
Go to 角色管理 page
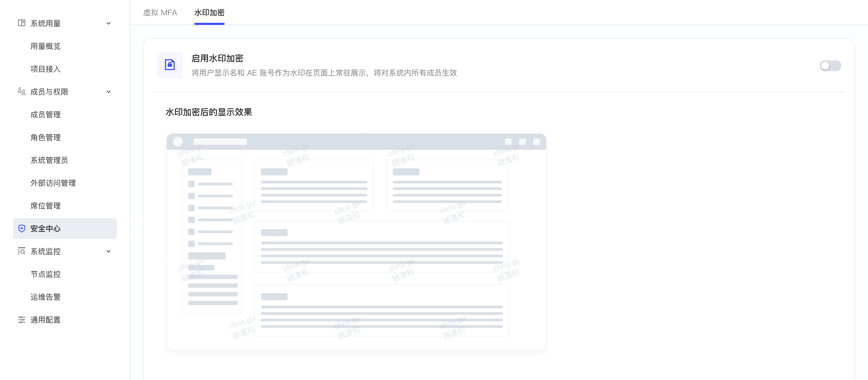pyautogui.click(x=46, y=137)
